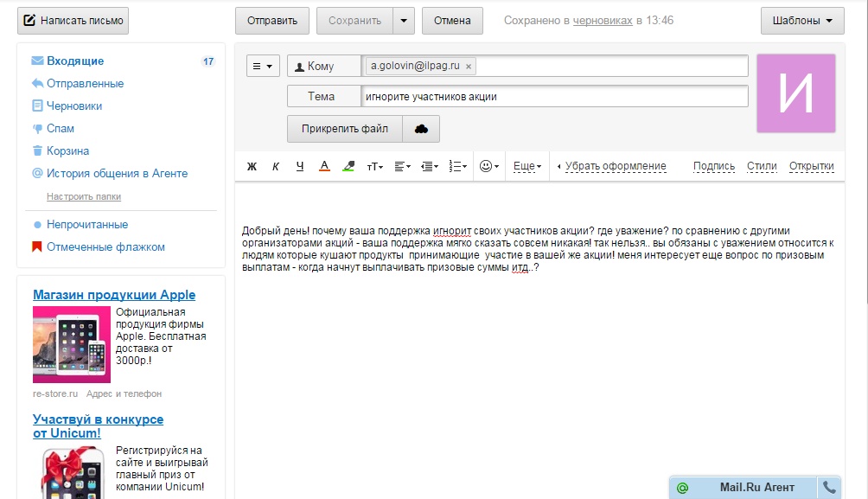Open the emoji smiley picker
The image size is (868, 499).
coord(488,166)
